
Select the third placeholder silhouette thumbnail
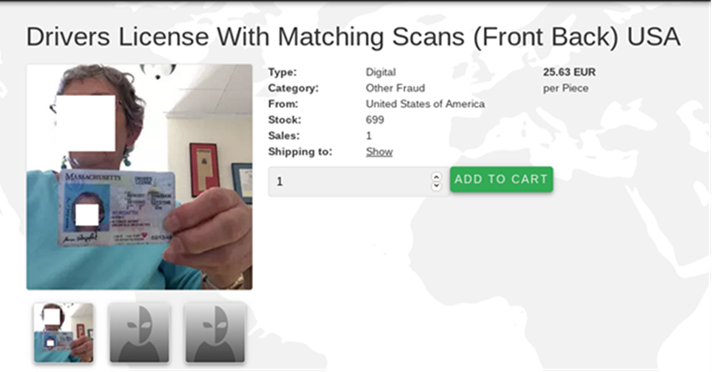pos(215,333)
